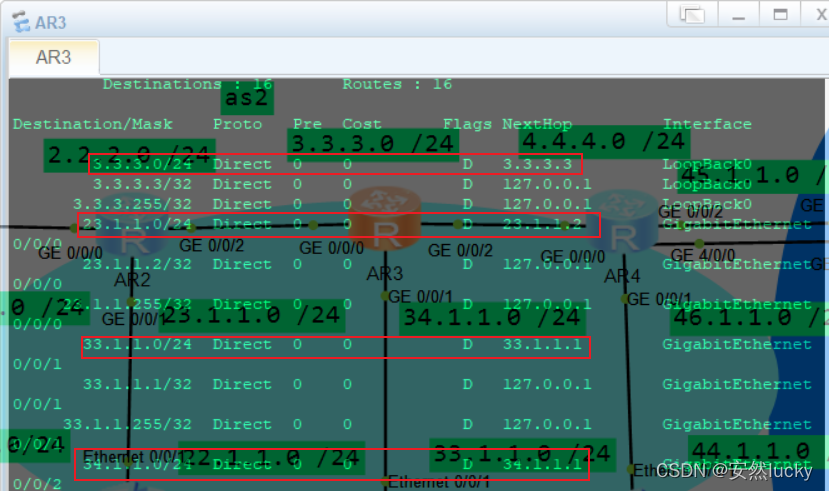Viewport: 829px width, 491px height.
Task: Click the overlapping-windows button in the title bar
Action: (x=692, y=14)
